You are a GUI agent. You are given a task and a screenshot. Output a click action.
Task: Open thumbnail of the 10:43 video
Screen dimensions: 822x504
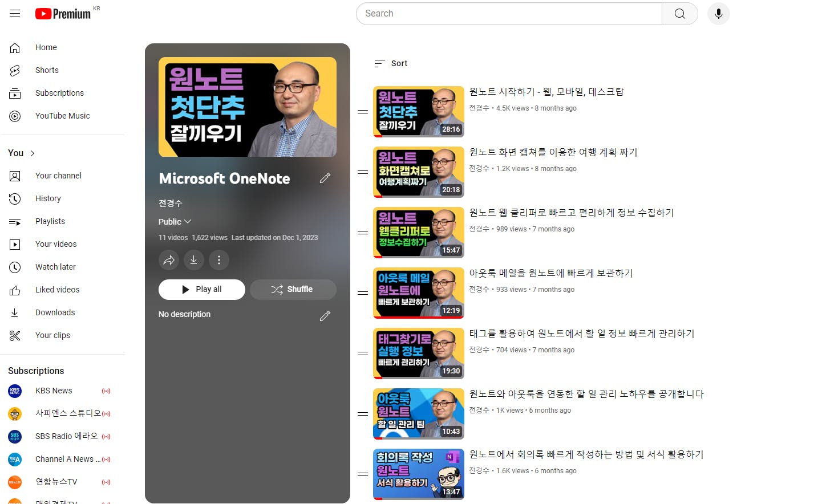[x=419, y=414]
